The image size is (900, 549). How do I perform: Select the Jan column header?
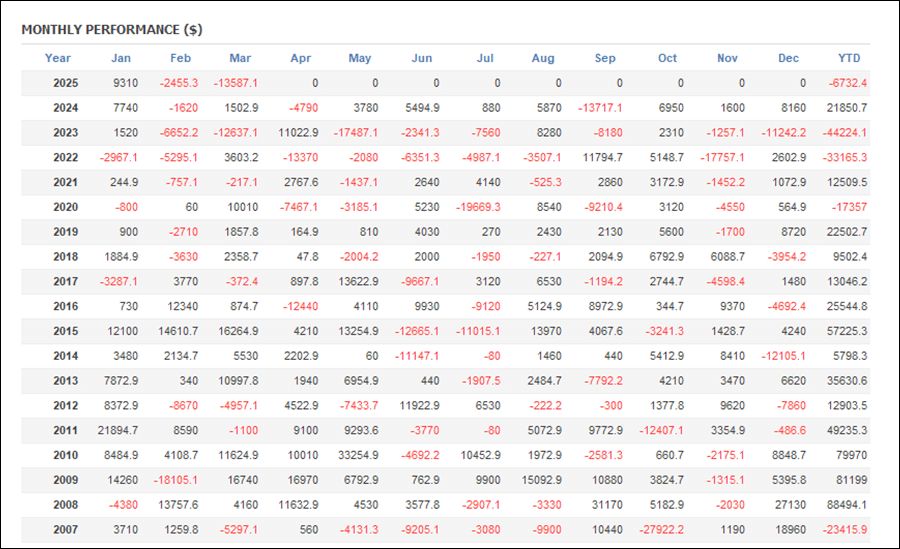point(121,58)
